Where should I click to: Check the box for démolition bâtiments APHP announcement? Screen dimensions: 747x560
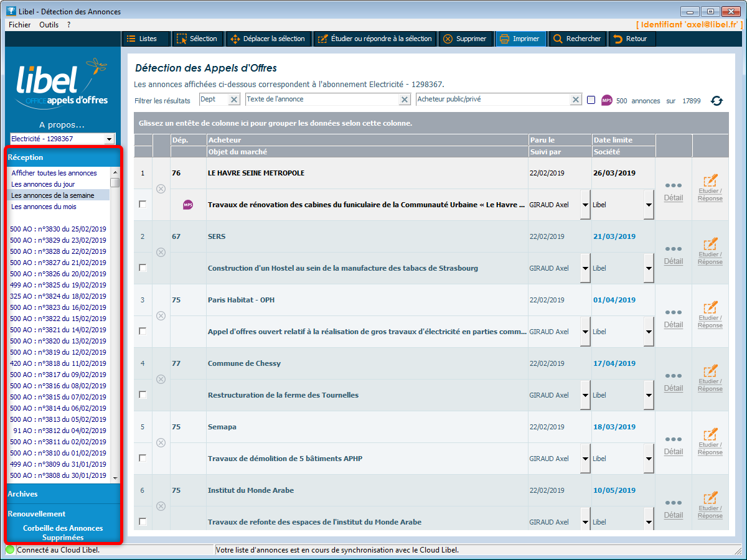[143, 459]
